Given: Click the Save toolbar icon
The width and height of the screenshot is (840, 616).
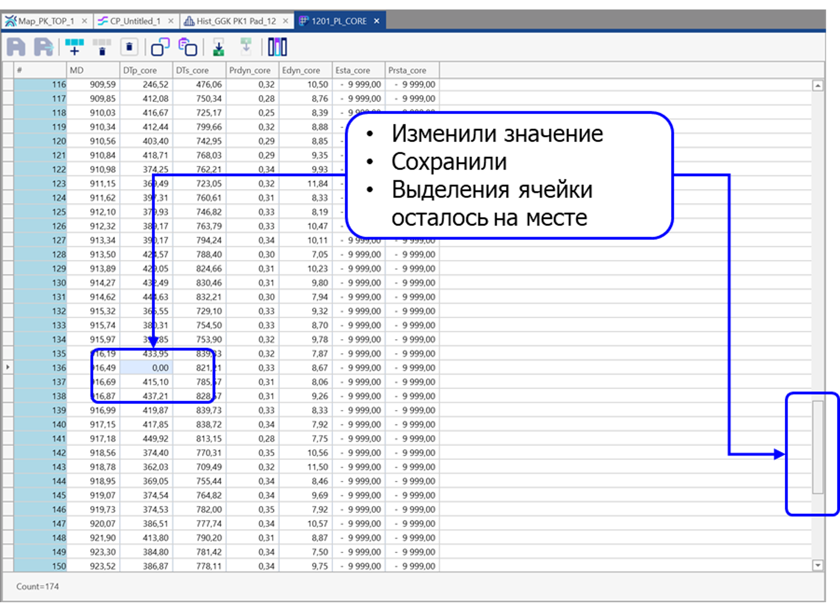Looking at the screenshot, I should click(16, 47).
